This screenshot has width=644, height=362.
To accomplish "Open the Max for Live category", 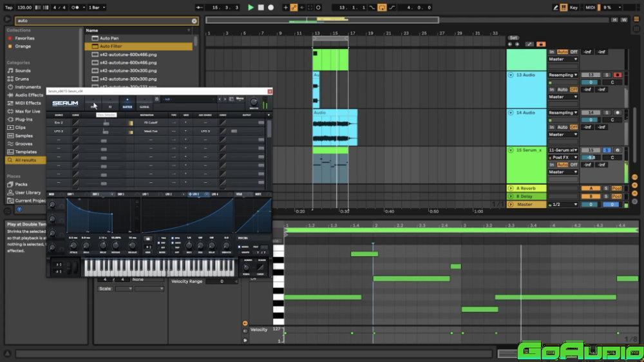I will [x=28, y=111].
